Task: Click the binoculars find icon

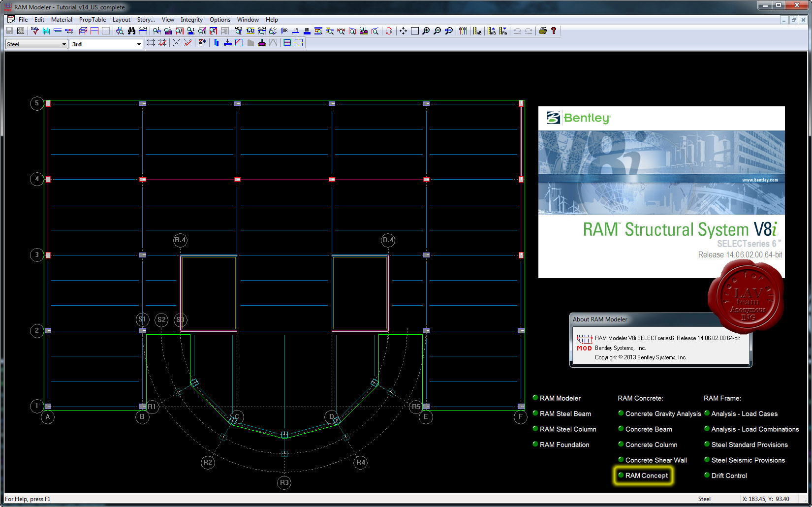Action: tap(131, 31)
